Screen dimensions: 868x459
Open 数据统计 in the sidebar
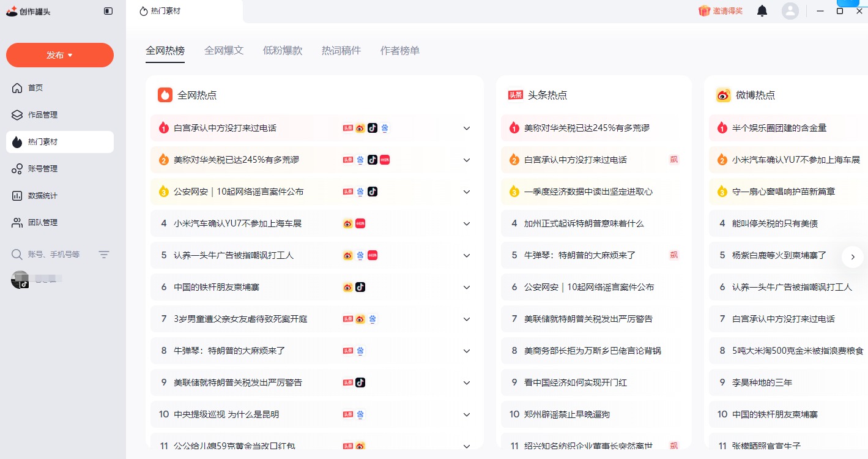click(x=42, y=196)
